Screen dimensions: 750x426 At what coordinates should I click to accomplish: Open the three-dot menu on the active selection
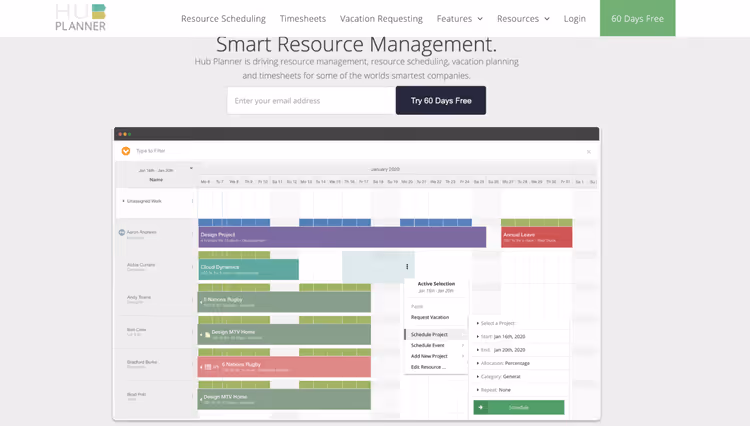pos(407,267)
